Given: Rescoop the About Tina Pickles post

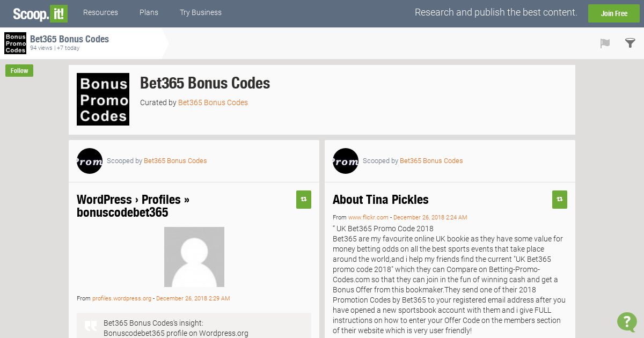Looking at the screenshot, I should point(560,199).
